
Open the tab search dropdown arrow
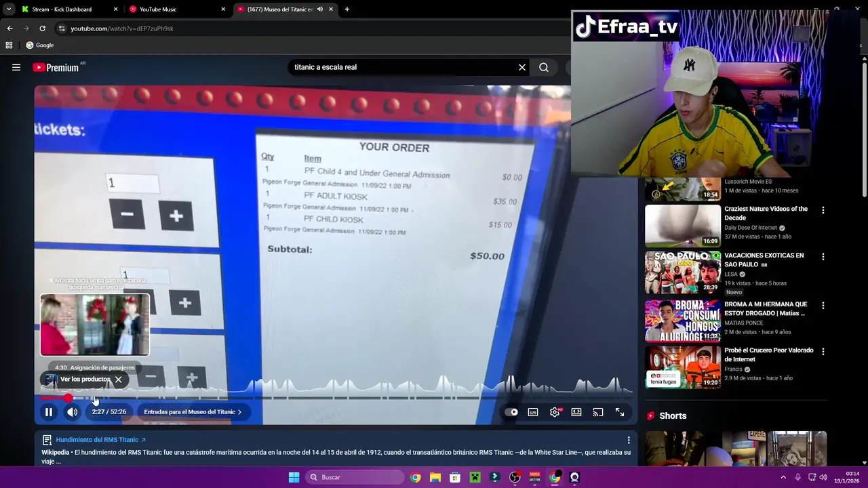click(8, 9)
